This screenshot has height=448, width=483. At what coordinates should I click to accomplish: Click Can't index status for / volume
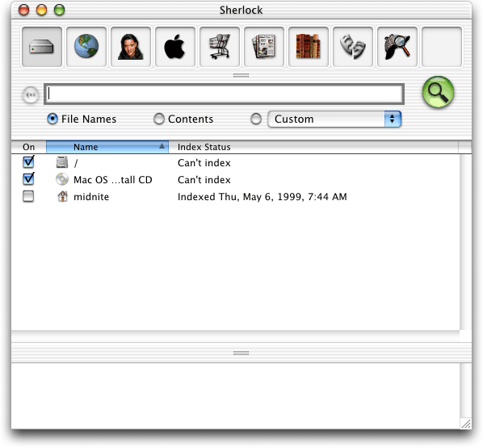204,163
